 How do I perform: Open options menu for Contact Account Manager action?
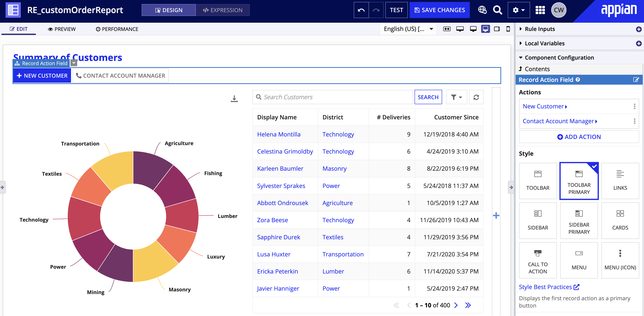pyautogui.click(x=635, y=121)
